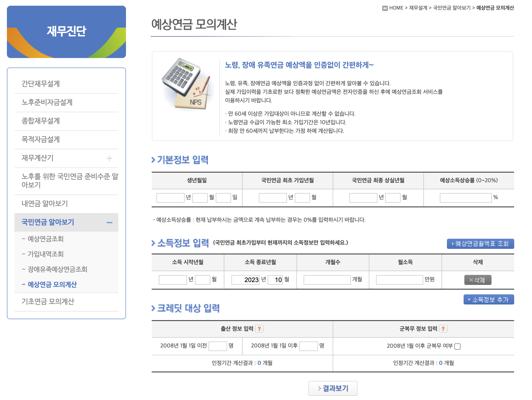Open the 출산 정보 입력 help icon
This screenshot has width=532, height=400.
pyautogui.click(x=259, y=329)
